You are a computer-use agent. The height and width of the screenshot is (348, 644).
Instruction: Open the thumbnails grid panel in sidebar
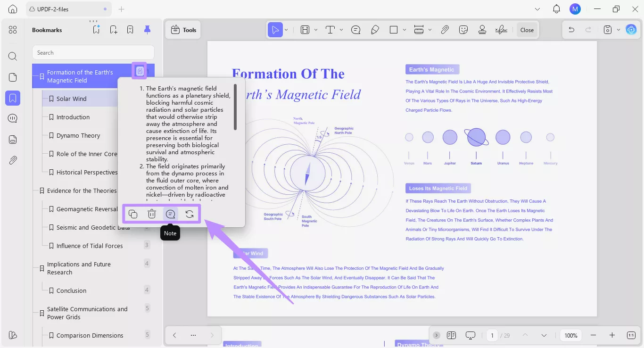(x=13, y=30)
